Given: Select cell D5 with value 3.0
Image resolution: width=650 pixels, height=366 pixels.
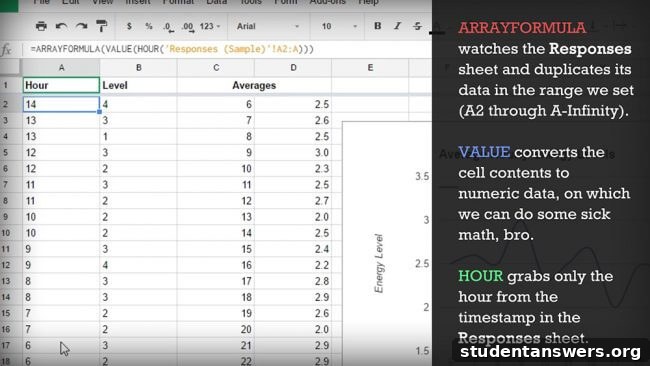Looking at the screenshot, I should pyautogui.click(x=293, y=153).
